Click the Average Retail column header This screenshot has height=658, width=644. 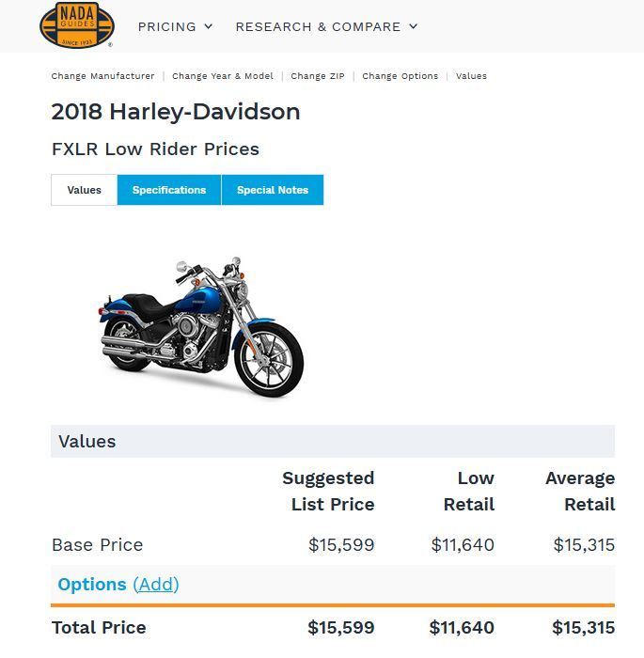click(580, 491)
